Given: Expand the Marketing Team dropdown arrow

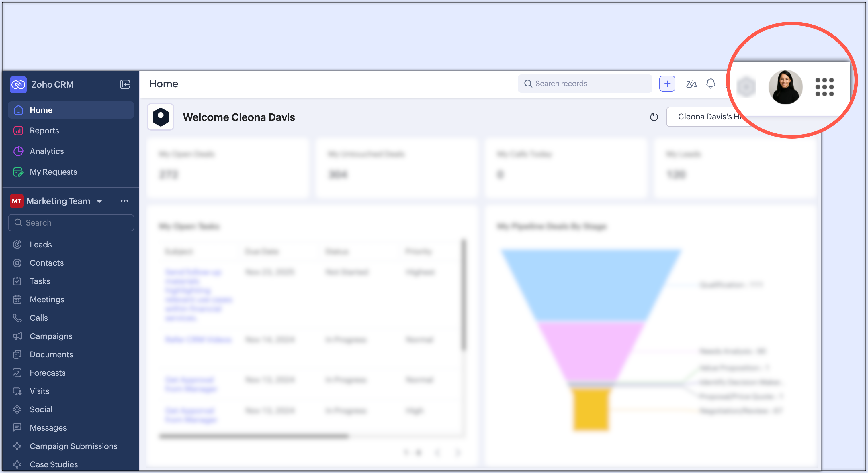Looking at the screenshot, I should click(99, 201).
